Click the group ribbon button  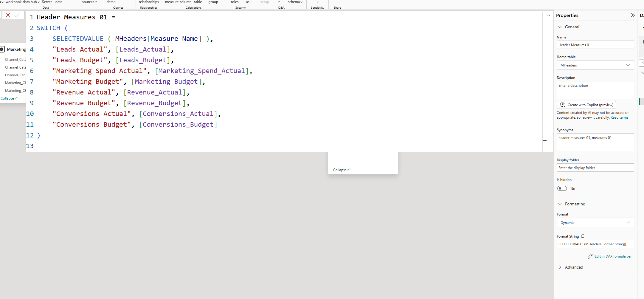coord(213,2)
